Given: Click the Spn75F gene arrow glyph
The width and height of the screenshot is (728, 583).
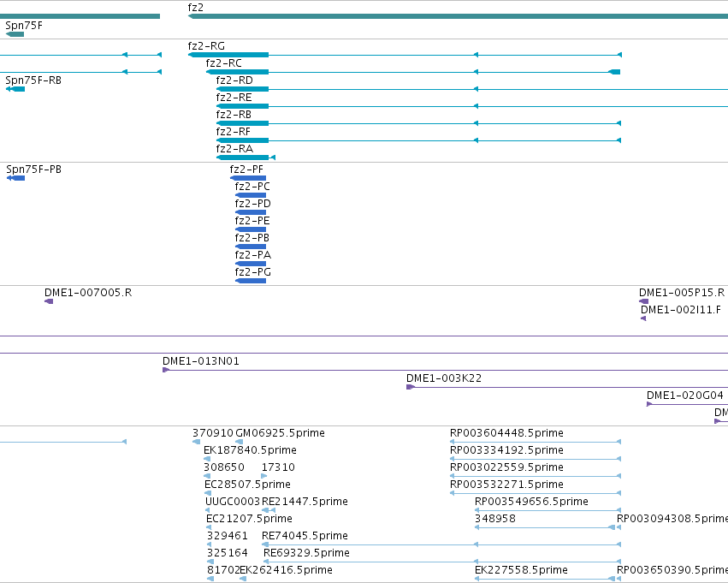Looking at the screenshot, I should [15, 34].
